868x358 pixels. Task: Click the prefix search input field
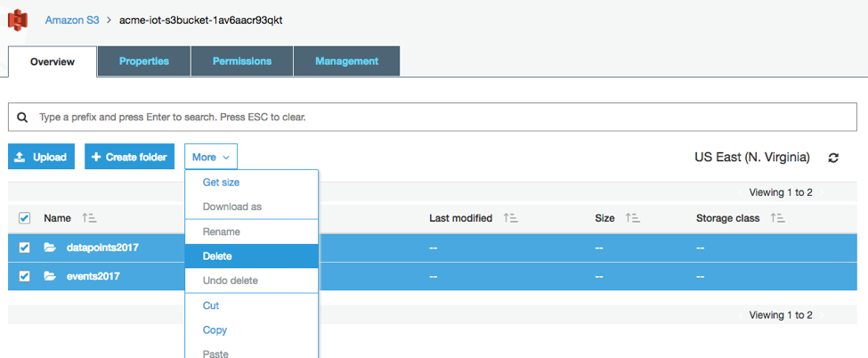point(433,117)
